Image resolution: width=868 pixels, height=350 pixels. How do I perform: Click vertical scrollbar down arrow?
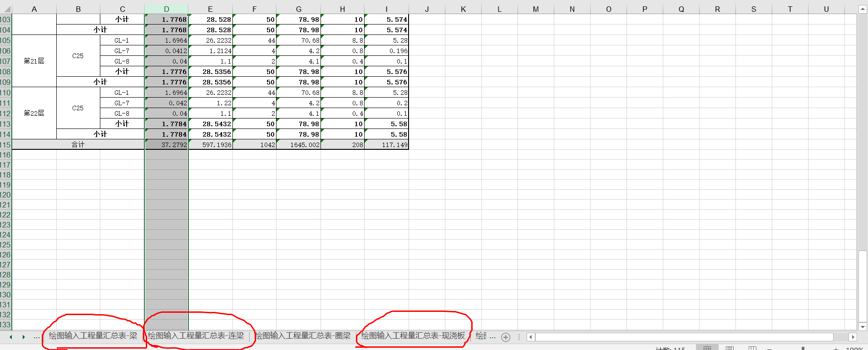863,326
